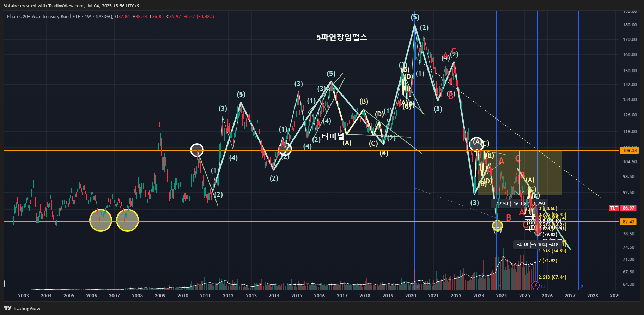
Task: Click the 2.618 (67.44) Fibonacci level label
Action: click(552, 277)
